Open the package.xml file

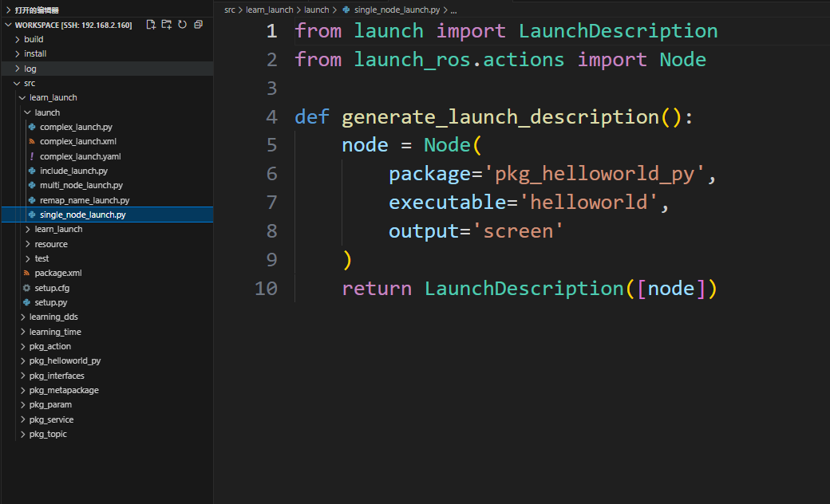(x=57, y=273)
